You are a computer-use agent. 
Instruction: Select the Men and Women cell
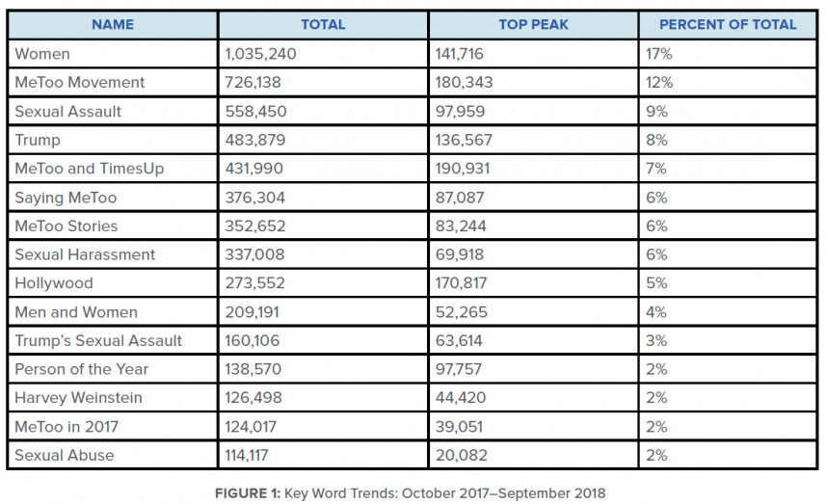pyautogui.click(x=76, y=312)
